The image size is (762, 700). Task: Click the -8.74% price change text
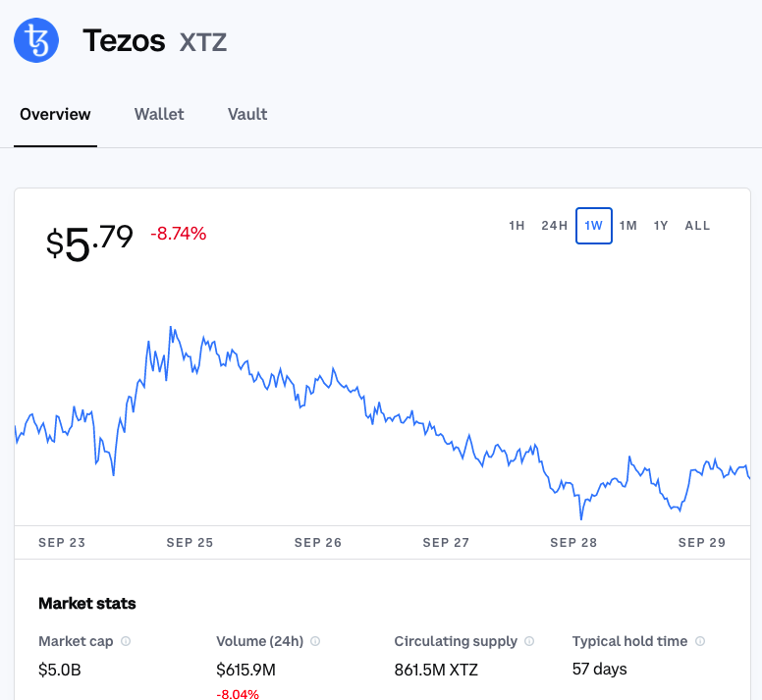[178, 234]
